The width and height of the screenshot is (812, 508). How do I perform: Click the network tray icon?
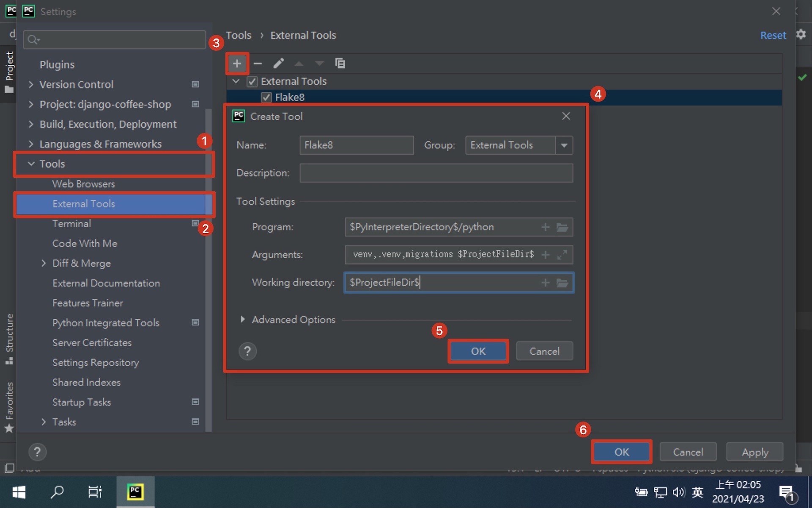pyautogui.click(x=660, y=492)
